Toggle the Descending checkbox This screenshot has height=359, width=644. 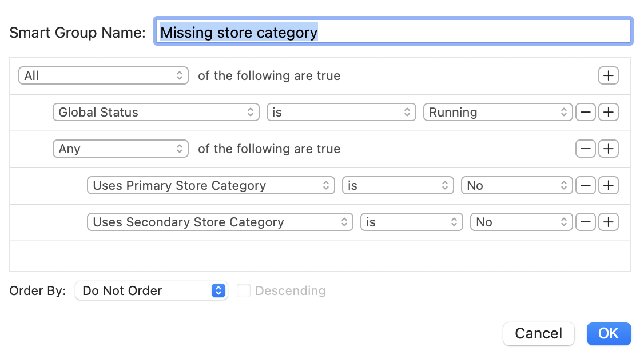pos(244,290)
